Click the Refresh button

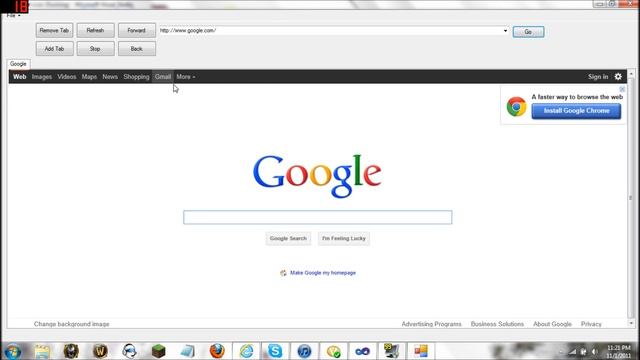[95, 31]
